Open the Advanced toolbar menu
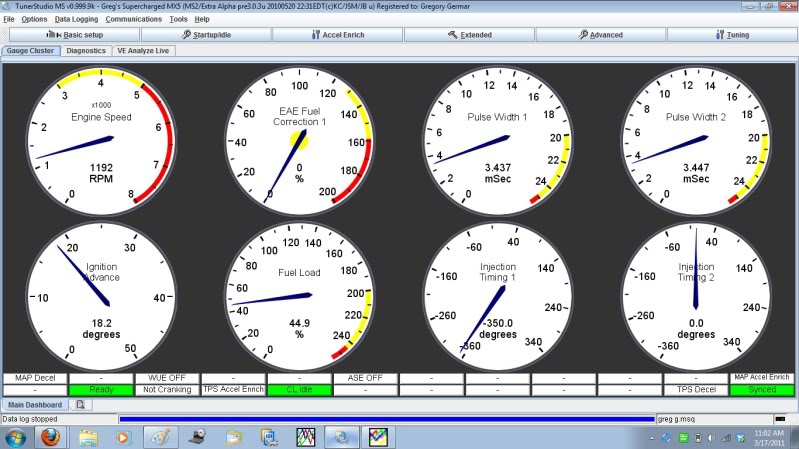 [x=601, y=35]
